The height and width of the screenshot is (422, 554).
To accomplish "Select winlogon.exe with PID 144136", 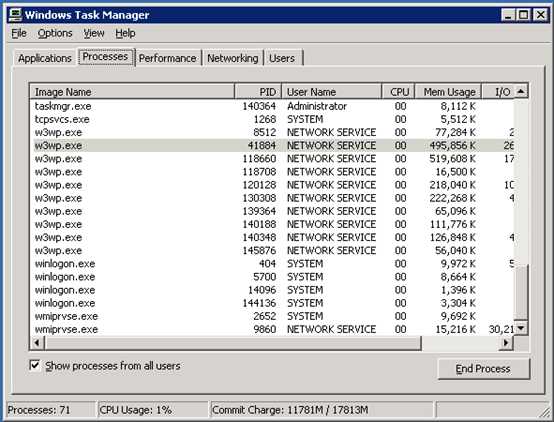I will pyautogui.click(x=272, y=303).
